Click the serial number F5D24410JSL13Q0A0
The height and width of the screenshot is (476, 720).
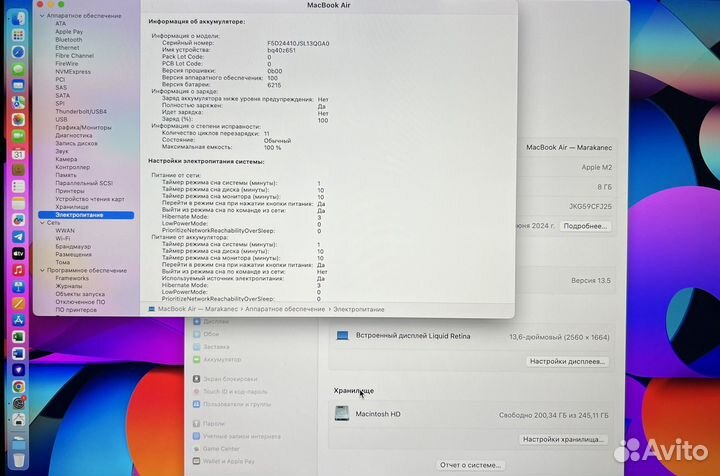pyautogui.click(x=298, y=44)
